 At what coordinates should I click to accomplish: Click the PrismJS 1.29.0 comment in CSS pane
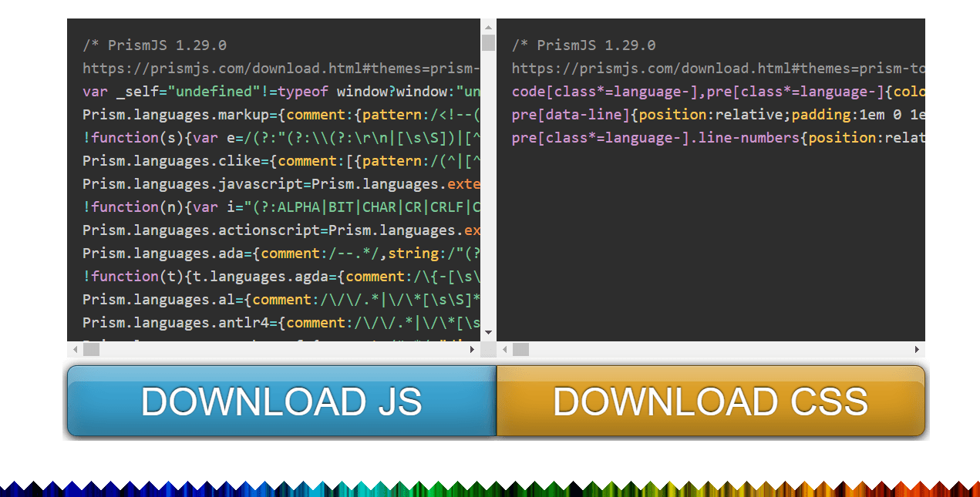point(584,45)
